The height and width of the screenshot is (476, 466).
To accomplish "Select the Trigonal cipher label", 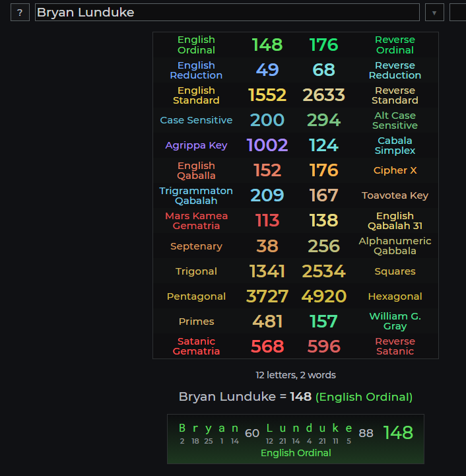I will 196,271.
